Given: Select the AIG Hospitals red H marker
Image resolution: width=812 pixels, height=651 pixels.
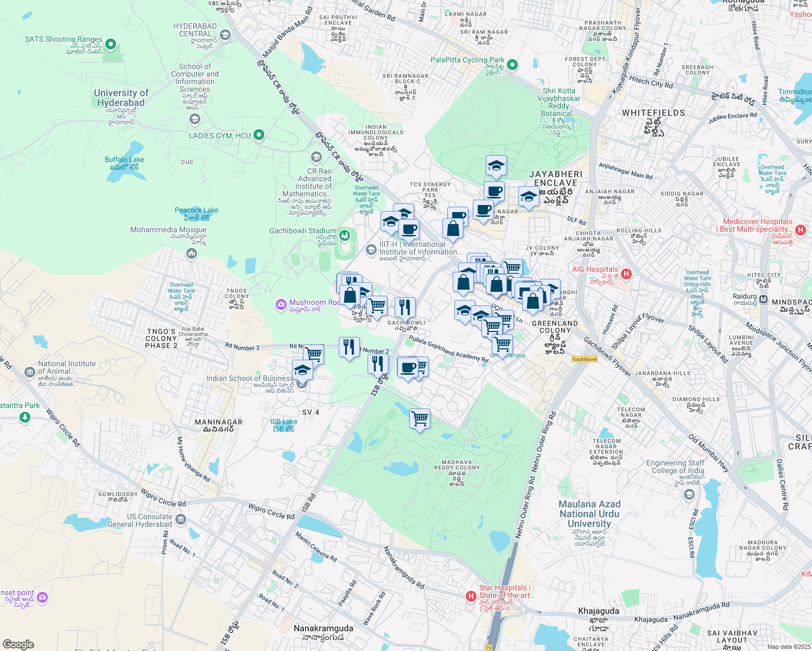Looking at the screenshot, I should (626, 274).
